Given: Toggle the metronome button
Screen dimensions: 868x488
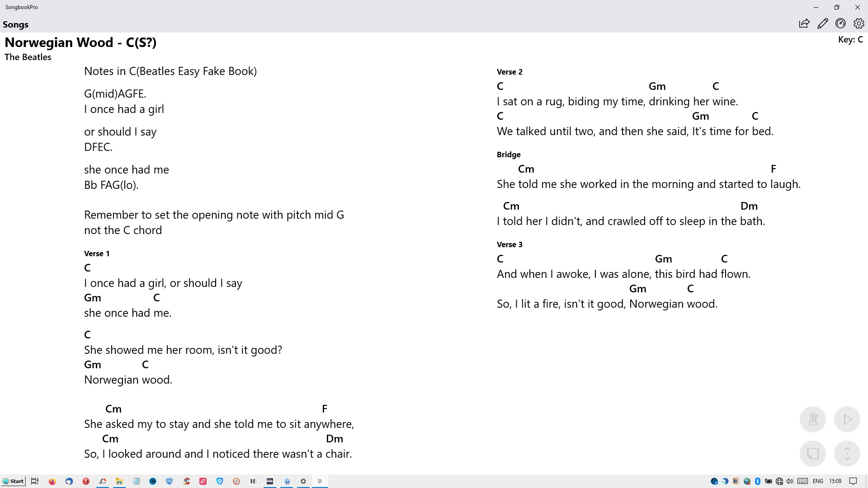Looking at the screenshot, I should point(813,419).
